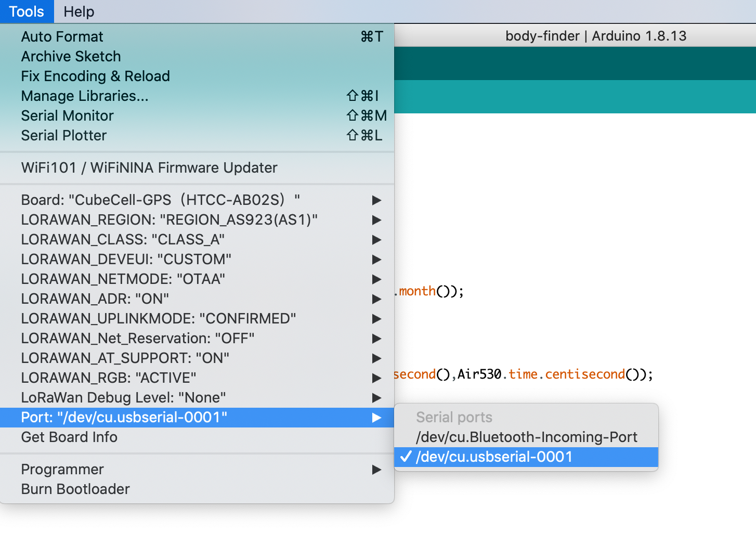Expand LORAWAN_UPLINKMODE submenu
Screen dimensions: 756x545
pyautogui.click(x=197, y=318)
